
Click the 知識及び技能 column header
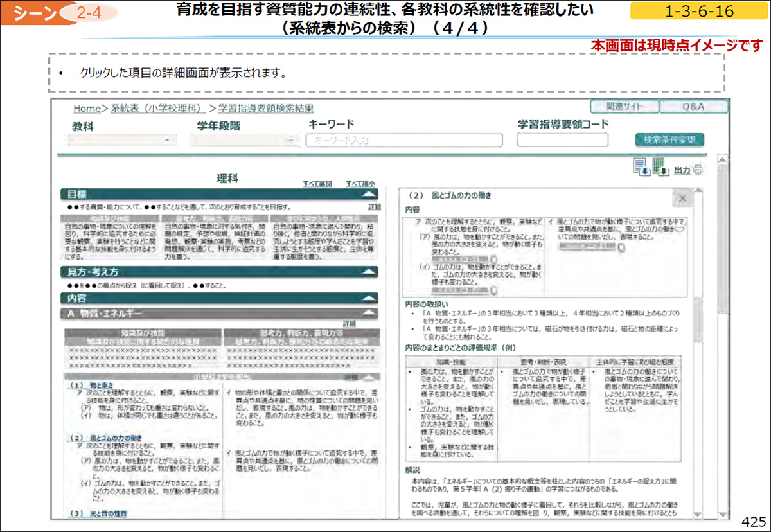[143, 333]
